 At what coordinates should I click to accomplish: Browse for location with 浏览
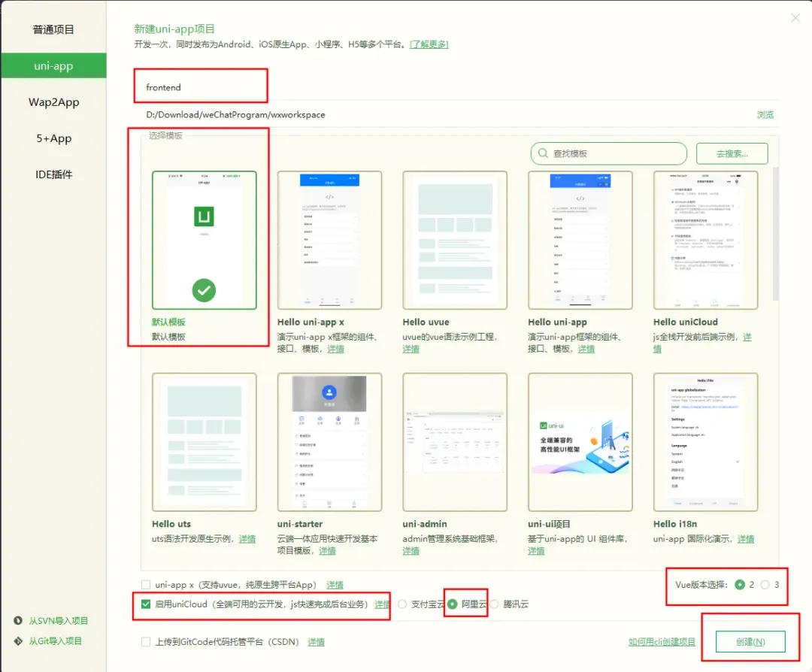[x=765, y=114]
